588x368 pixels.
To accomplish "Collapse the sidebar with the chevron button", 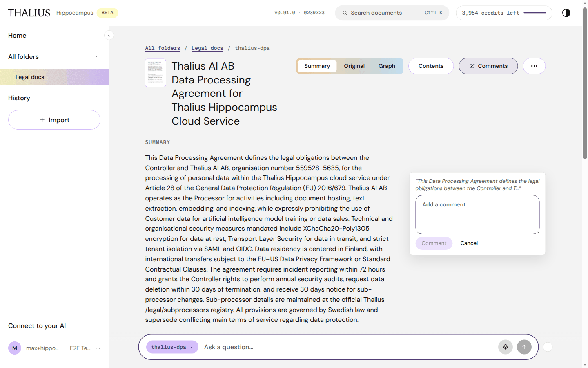I will tap(109, 35).
